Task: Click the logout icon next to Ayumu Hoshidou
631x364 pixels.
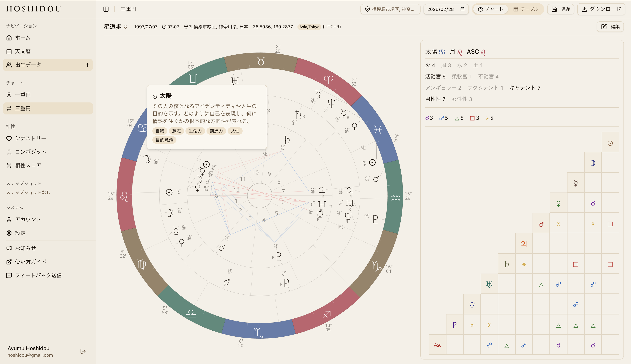Action: (83, 351)
